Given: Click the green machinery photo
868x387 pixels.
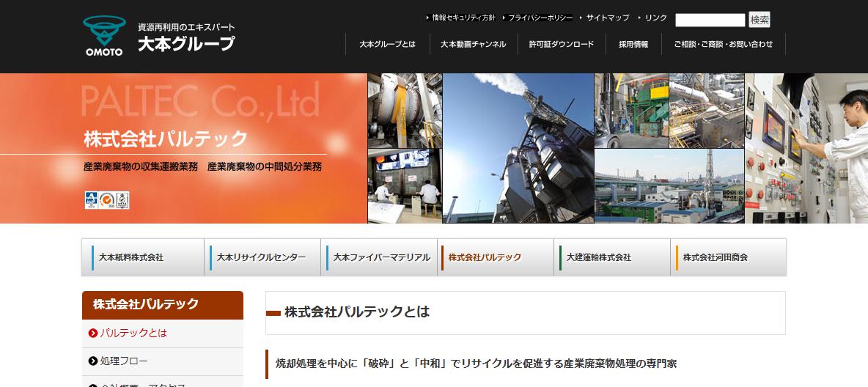Looking at the screenshot, I should click(632, 110).
